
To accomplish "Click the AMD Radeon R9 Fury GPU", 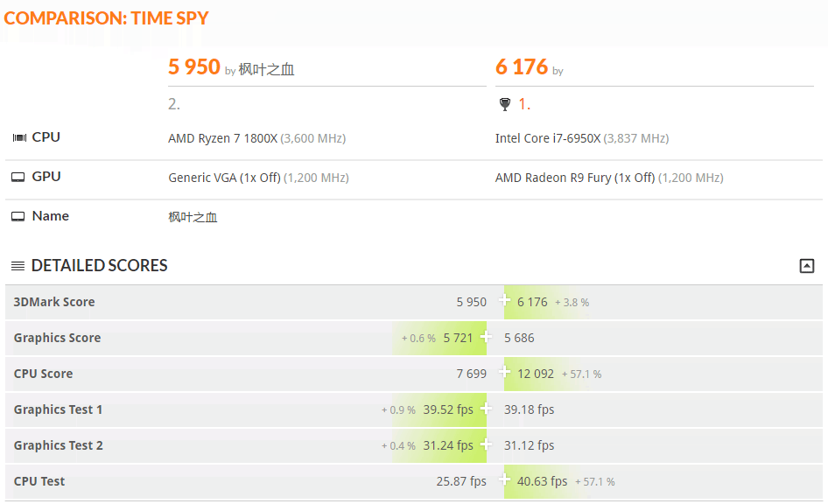I will pos(575,178).
